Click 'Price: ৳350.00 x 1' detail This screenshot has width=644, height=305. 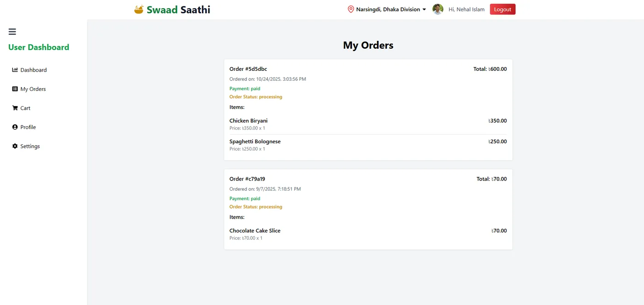point(247,128)
